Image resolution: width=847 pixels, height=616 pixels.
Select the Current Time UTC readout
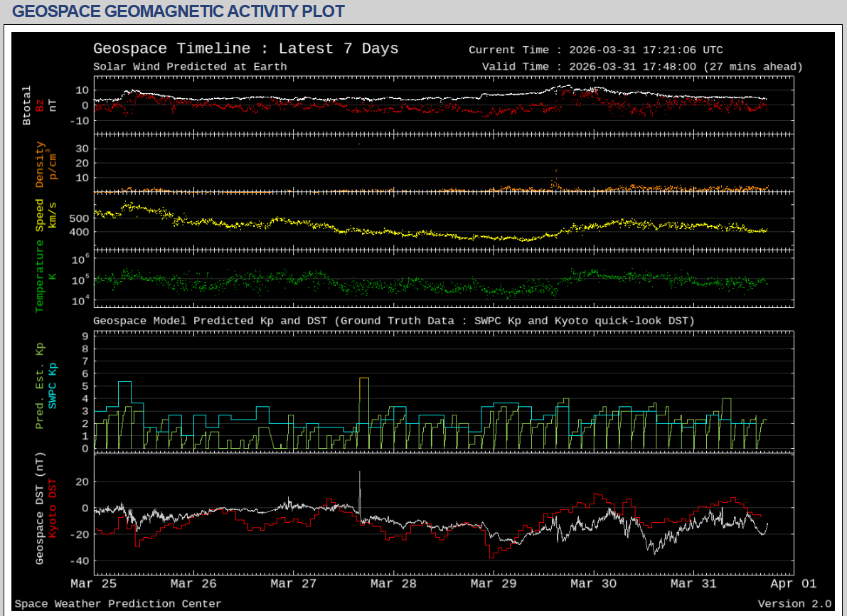point(595,50)
